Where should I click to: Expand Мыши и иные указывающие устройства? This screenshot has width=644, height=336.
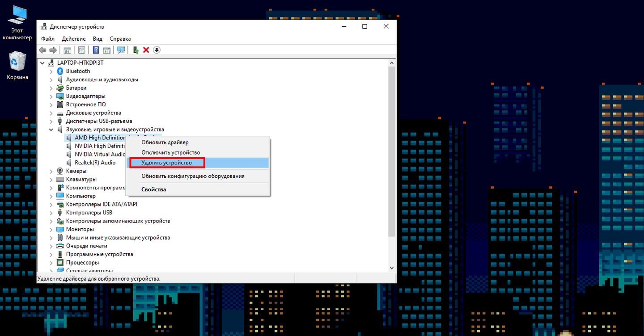pyautogui.click(x=51, y=238)
